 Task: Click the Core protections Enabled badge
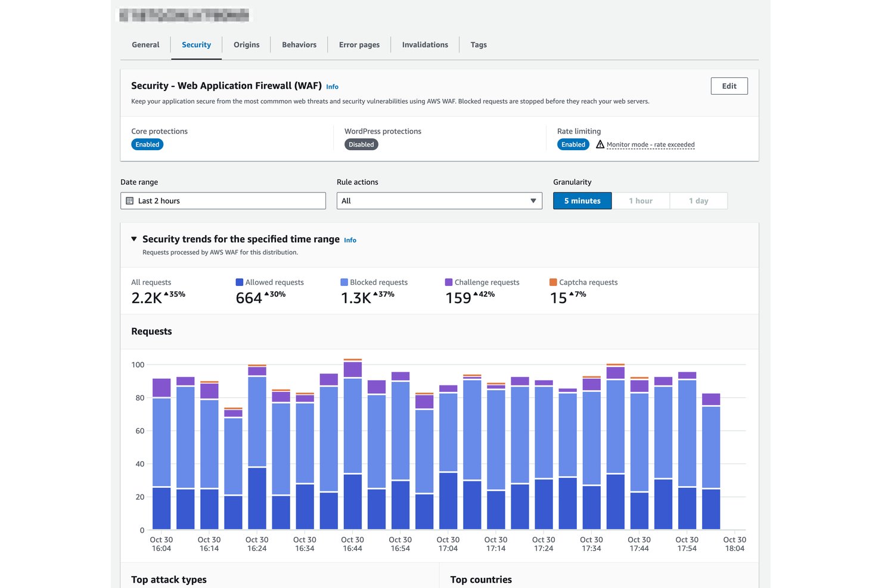(x=147, y=145)
